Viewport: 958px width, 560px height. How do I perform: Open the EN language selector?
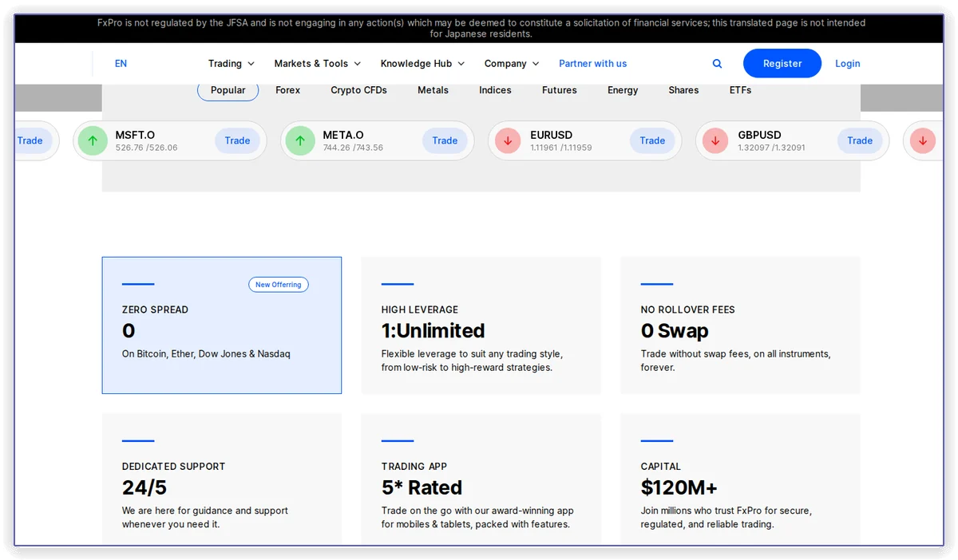121,64
